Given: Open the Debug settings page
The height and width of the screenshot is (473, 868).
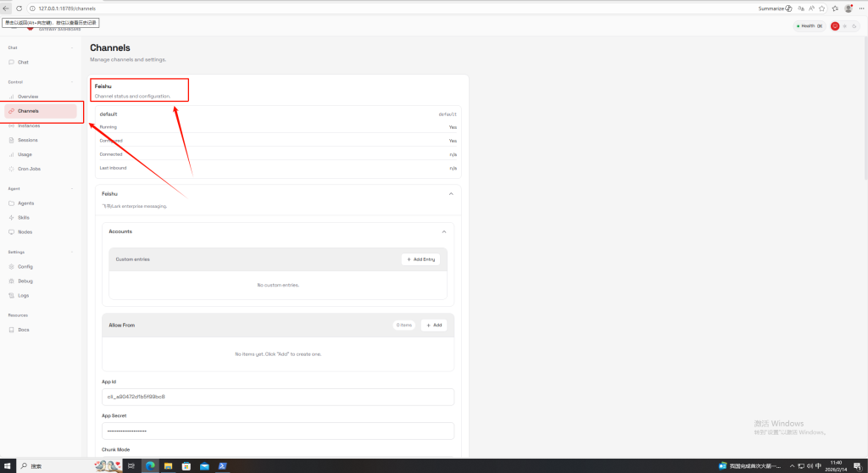Looking at the screenshot, I should (x=25, y=281).
